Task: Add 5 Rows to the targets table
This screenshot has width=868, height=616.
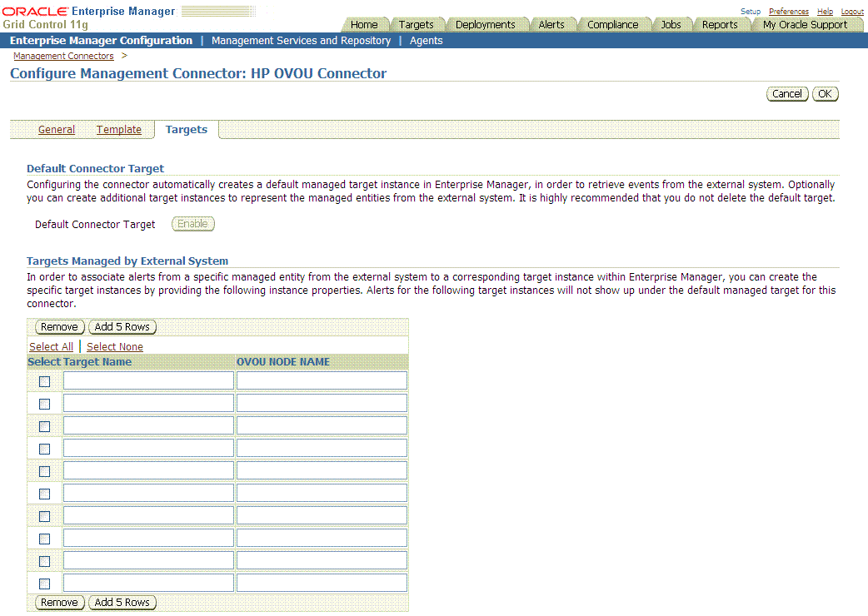Action: pos(122,326)
